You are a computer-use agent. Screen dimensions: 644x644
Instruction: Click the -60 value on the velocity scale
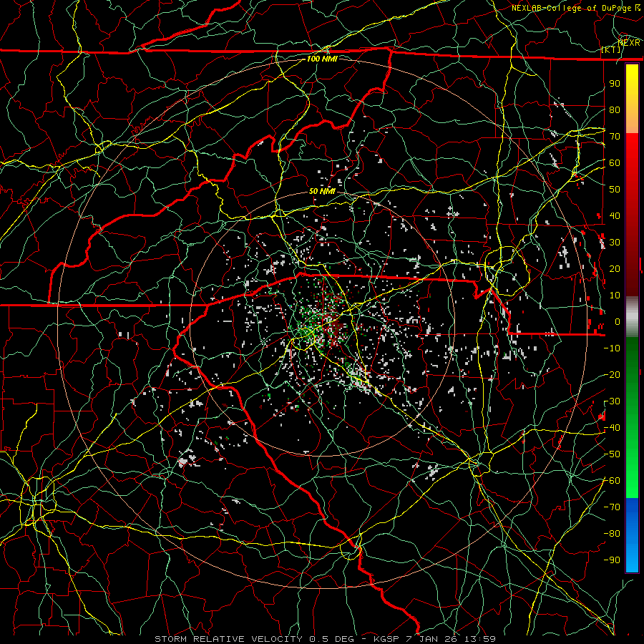[x=612, y=481]
